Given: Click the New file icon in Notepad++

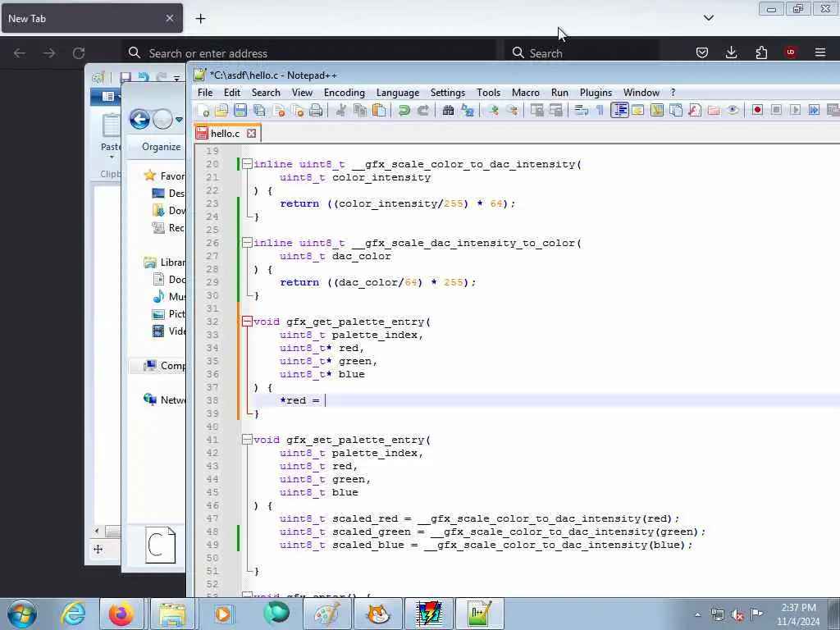Looking at the screenshot, I should pyautogui.click(x=203, y=111).
